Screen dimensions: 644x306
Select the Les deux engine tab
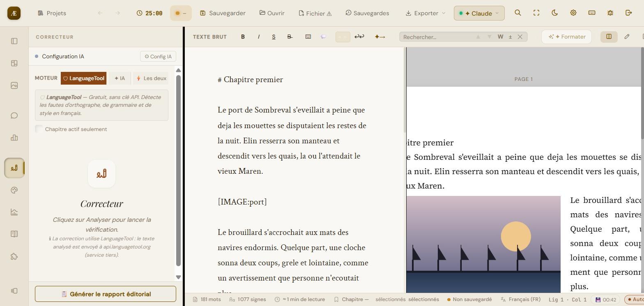point(151,78)
